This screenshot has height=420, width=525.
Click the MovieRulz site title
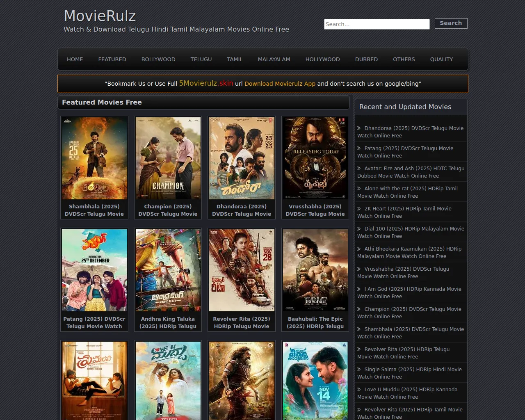click(100, 16)
